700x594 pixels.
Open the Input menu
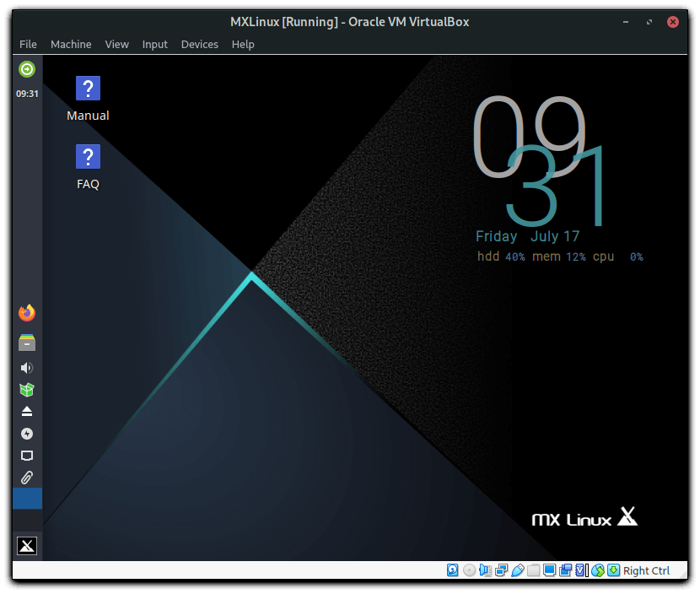(x=155, y=44)
